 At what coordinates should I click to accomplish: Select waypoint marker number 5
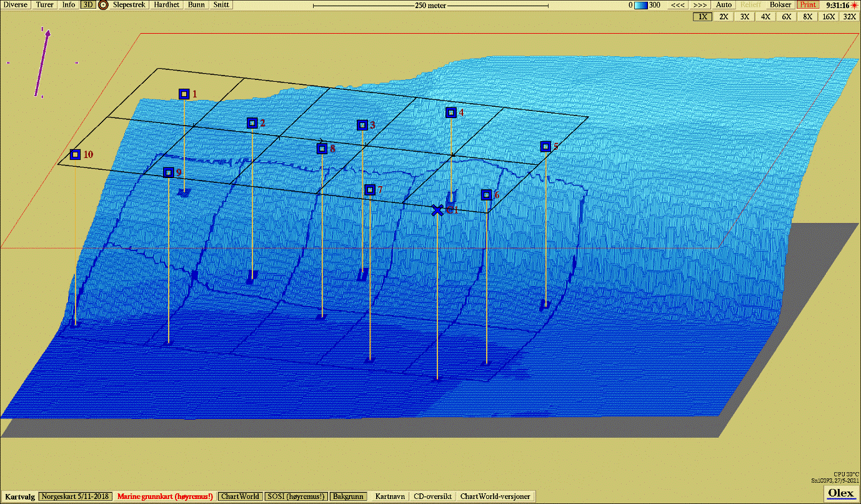pos(545,146)
